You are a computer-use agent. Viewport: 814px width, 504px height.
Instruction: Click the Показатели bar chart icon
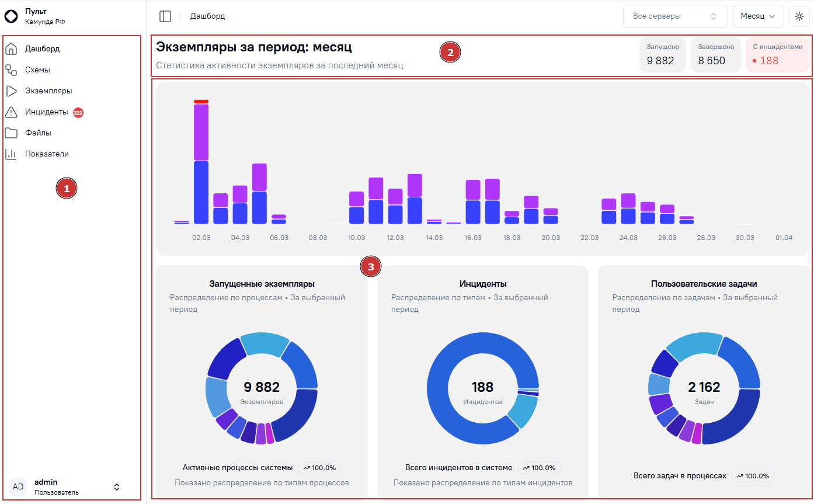(x=12, y=154)
